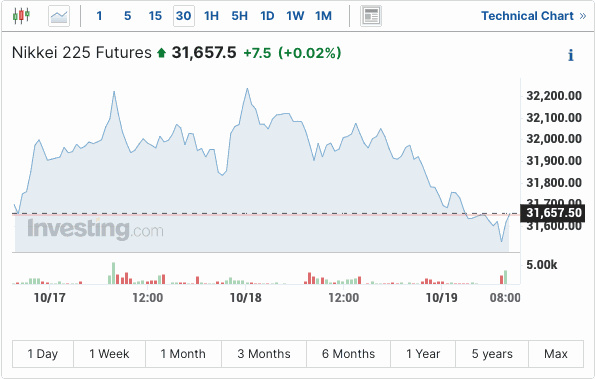Viewport: 595px width, 379px height.
Task: Click the 32,200.00 axis label
Action: pos(554,96)
